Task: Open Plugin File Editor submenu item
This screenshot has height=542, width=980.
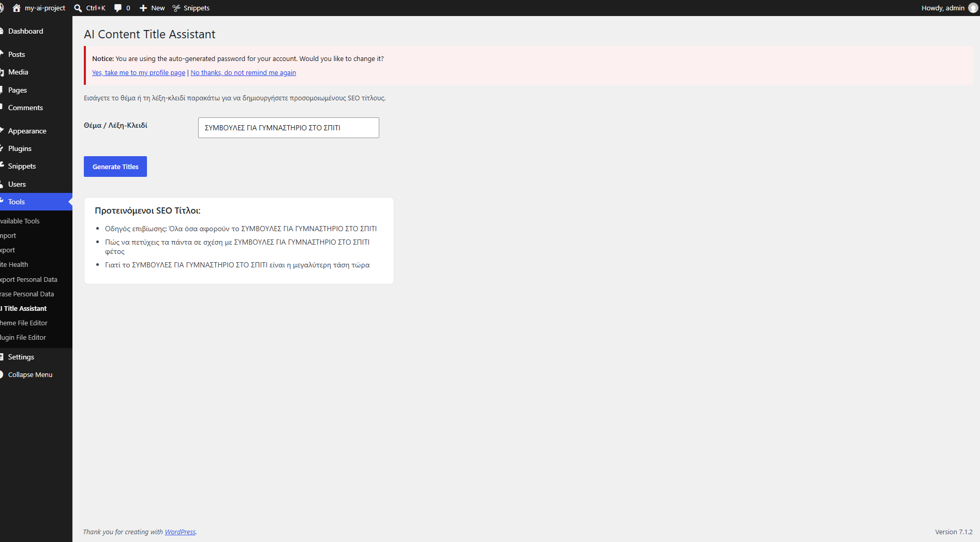Action: tap(23, 337)
